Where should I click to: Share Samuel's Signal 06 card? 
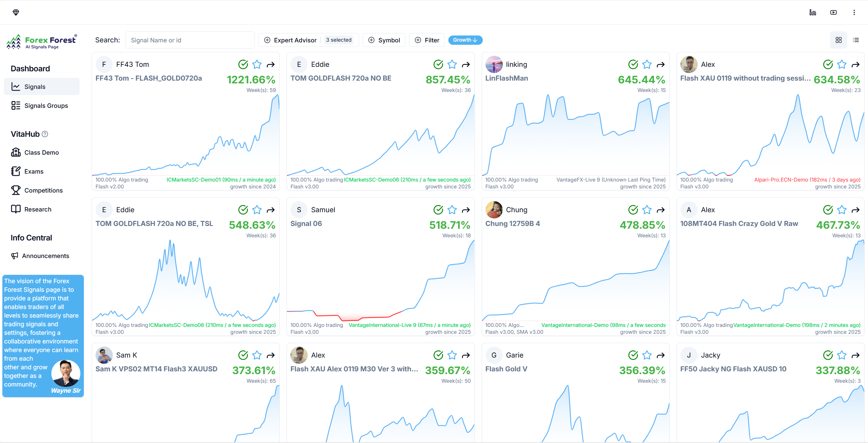(x=466, y=210)
